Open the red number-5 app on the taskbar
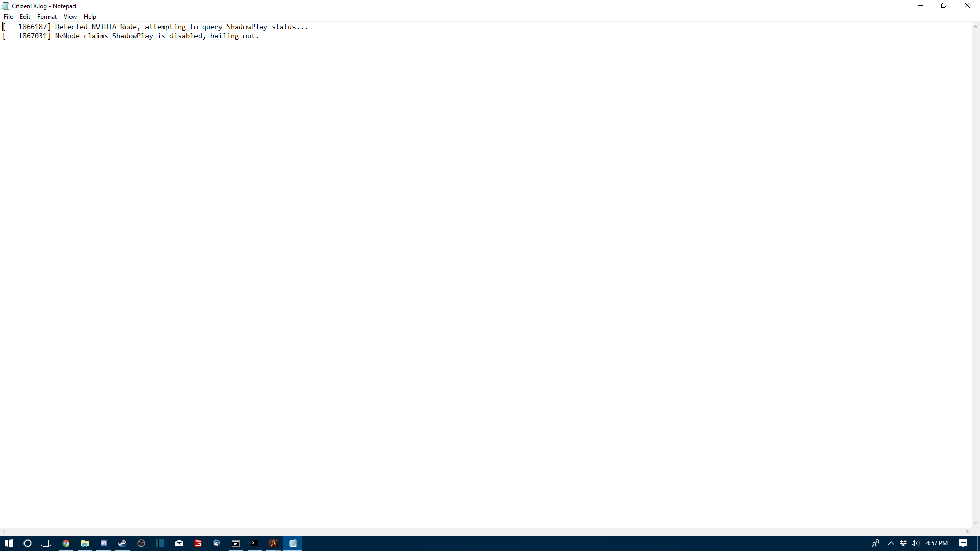980x551 pixels. [198, 543]
